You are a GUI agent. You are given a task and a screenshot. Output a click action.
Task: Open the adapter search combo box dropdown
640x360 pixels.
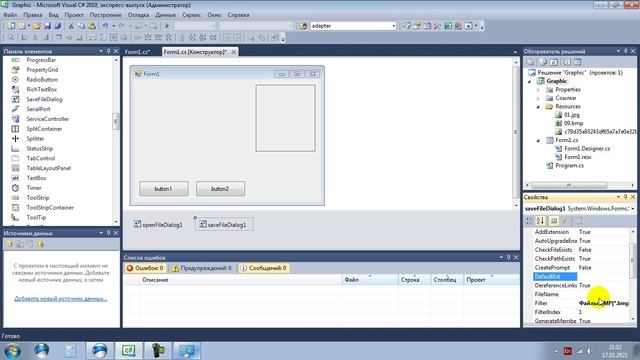(394, 26)
